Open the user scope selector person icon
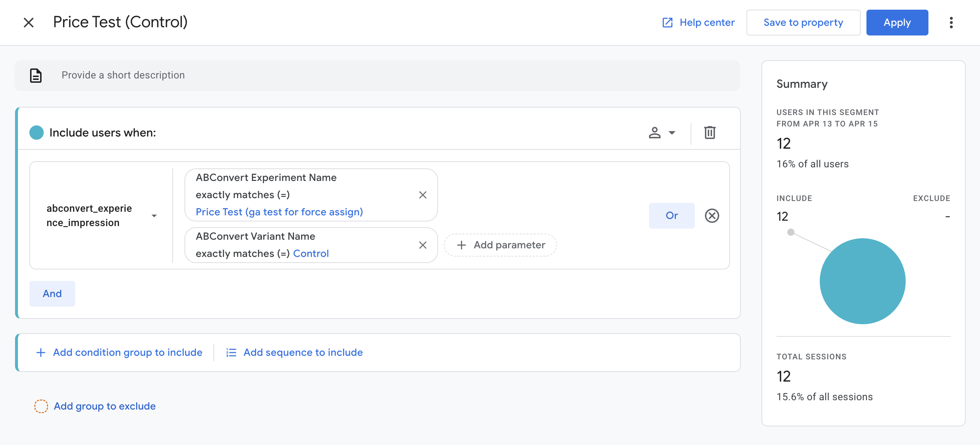The image size is (980, 445). (654, 133)
